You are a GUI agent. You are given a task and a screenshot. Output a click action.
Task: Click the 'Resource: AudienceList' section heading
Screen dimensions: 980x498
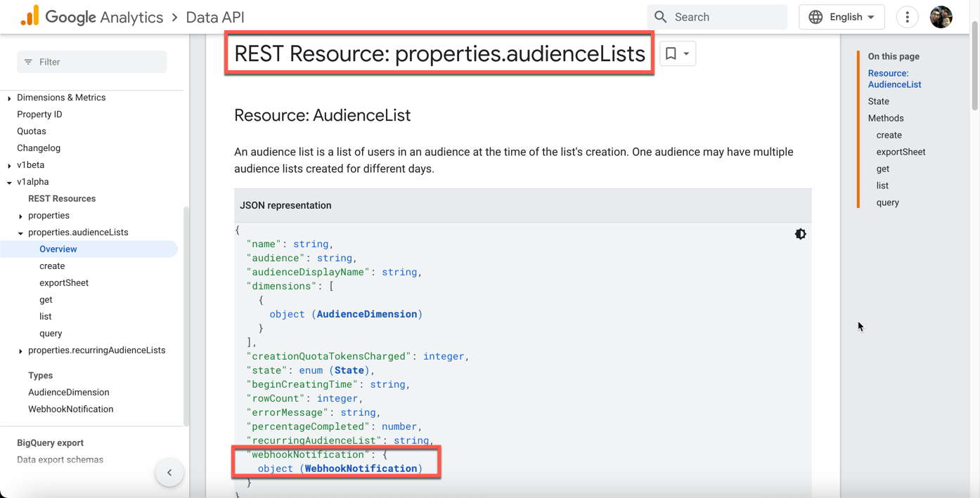click(322, 115)
